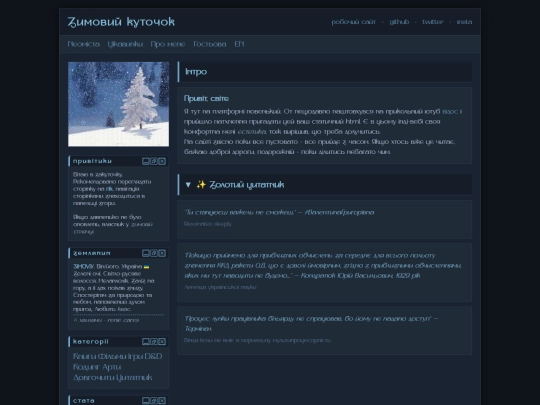540x405 pixels.
Task: Follow the естетика link in intro text
Action: pos(252,132)
